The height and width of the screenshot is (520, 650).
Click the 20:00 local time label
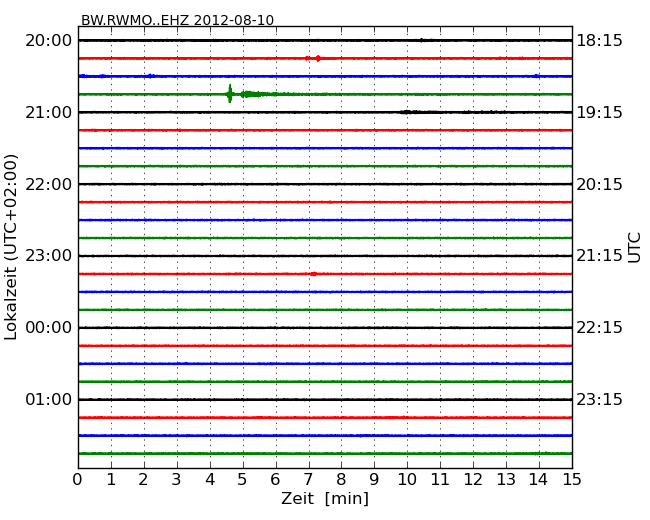(x=49, y=41)
